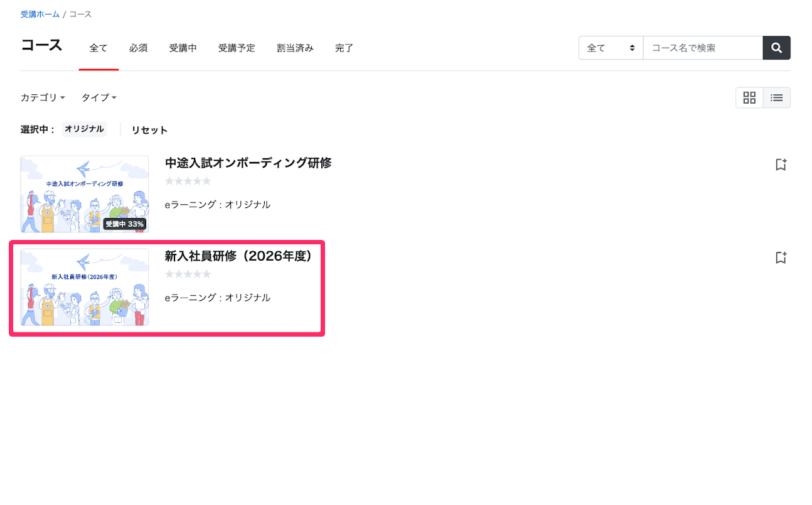812x505 pixels.
Task: Click the search magnifier button
Action: click(776, 48)
